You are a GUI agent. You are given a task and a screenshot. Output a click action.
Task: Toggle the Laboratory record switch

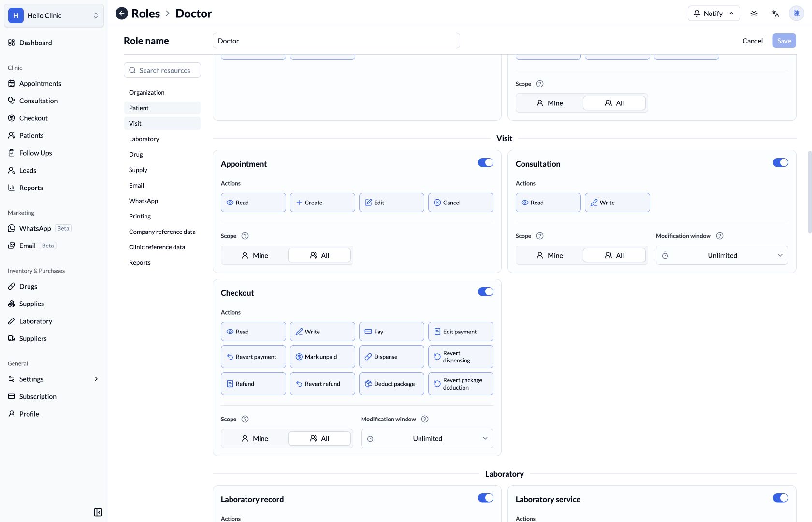coord(486,498)
